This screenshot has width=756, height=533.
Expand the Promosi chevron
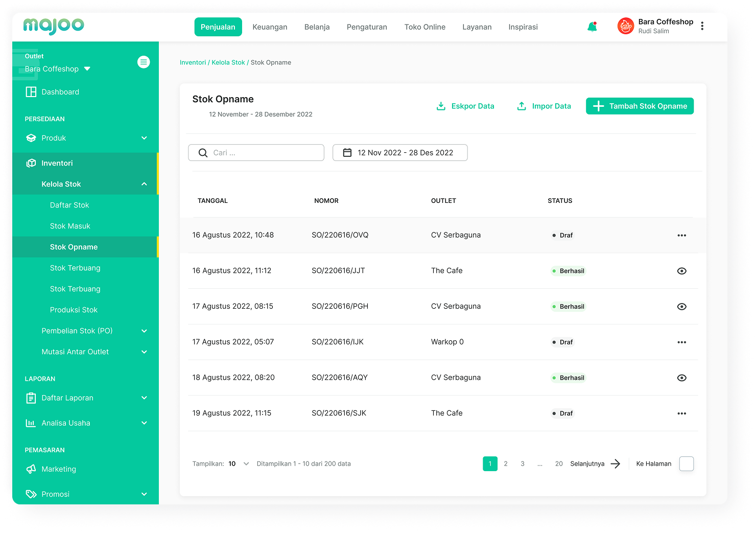tap(144, 494)
